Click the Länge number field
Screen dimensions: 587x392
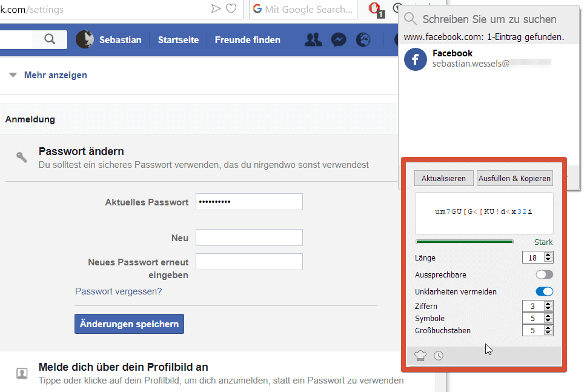(x=533, y=257)
